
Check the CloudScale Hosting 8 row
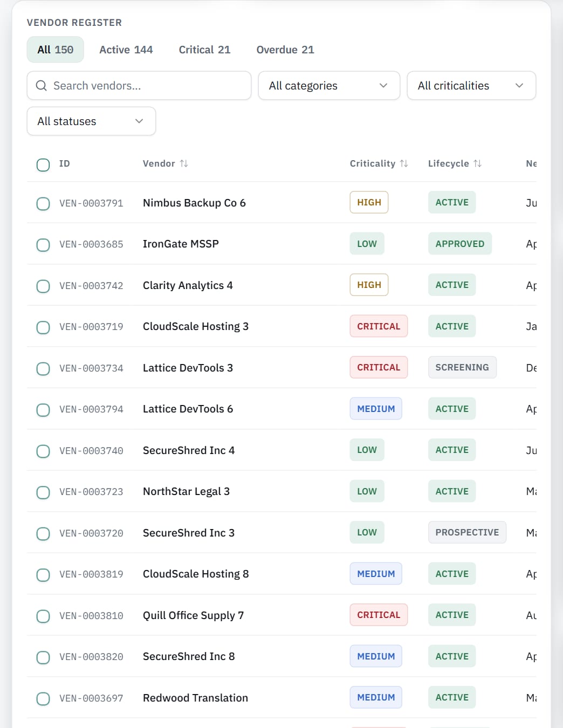point(43,575)
